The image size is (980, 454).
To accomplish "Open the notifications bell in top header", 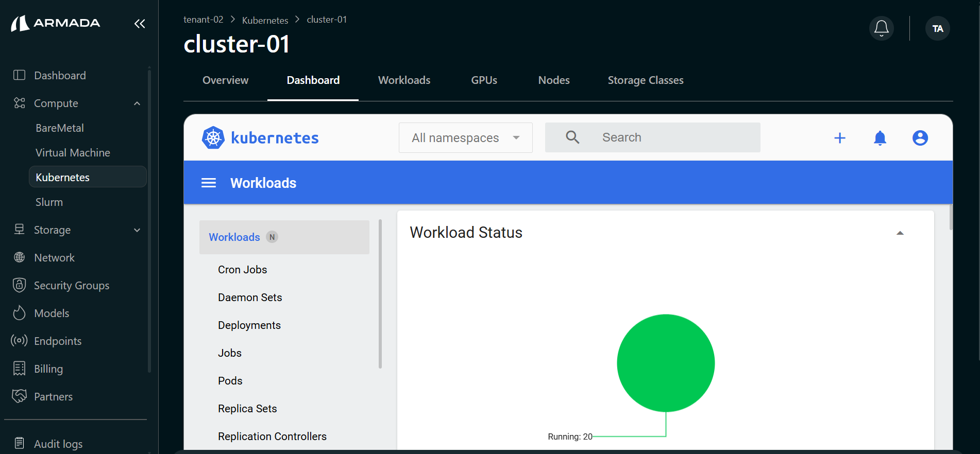I will [882, 28].
